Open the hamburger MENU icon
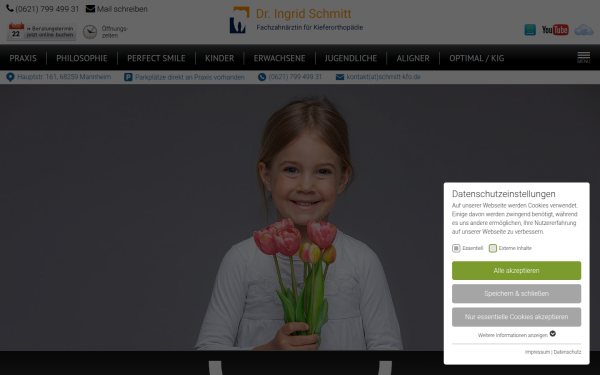 (584, 57)
